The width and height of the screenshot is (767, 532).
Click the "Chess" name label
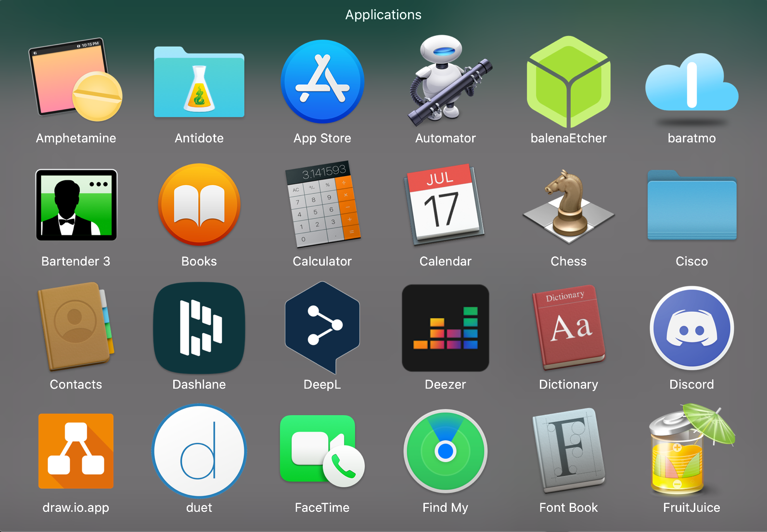(569, 262)
